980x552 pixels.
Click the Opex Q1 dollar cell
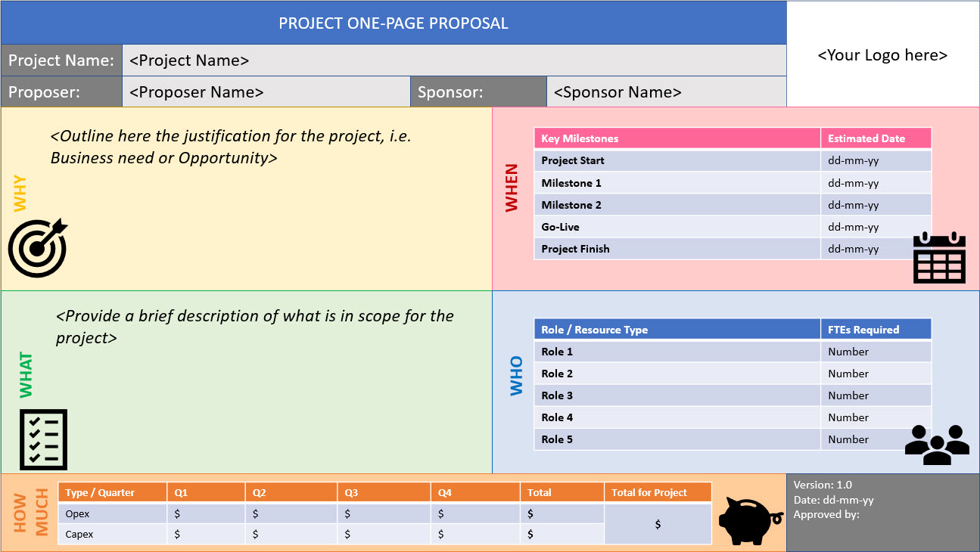click(x=206, y=513)
